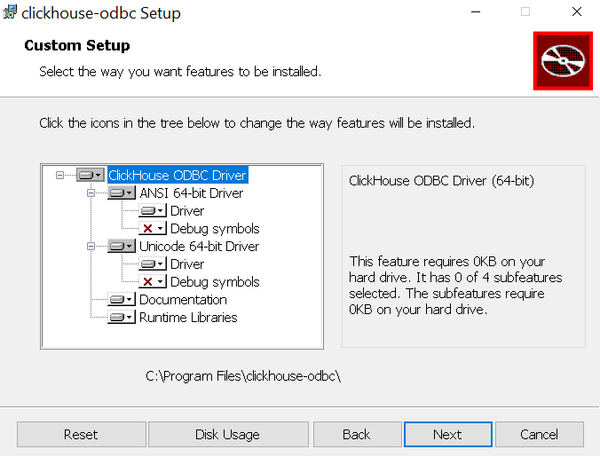Click red X icon for Unicode Debug symbols
The height and width of the screenshot is (456, 600).
(152, 282)
